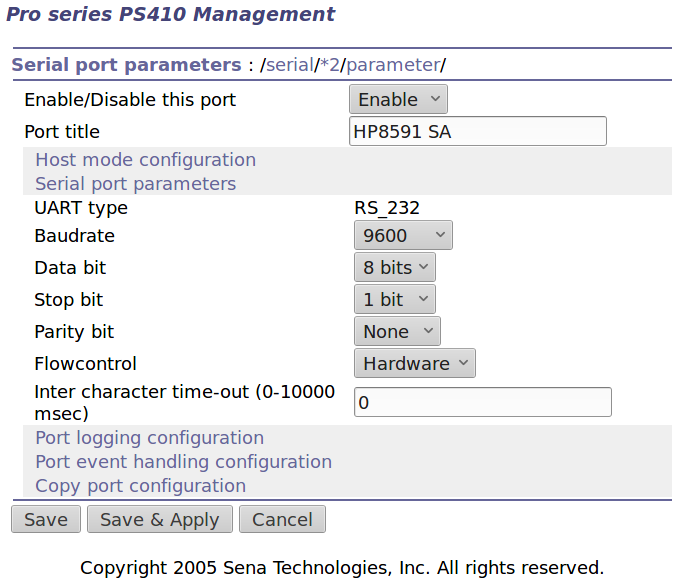684x587 pixels.
Task: Cancel the port parameter changes
Action: pos(282,520)
